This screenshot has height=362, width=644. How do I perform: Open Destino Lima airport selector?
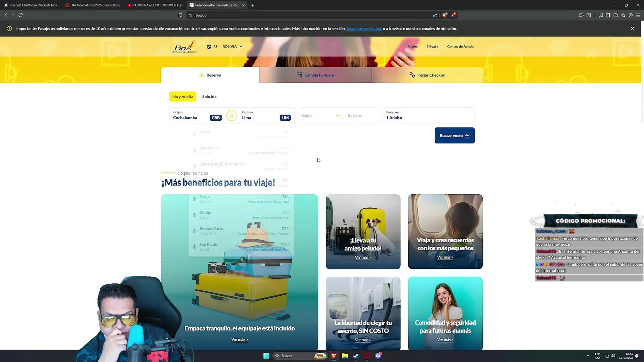[266, 116]
